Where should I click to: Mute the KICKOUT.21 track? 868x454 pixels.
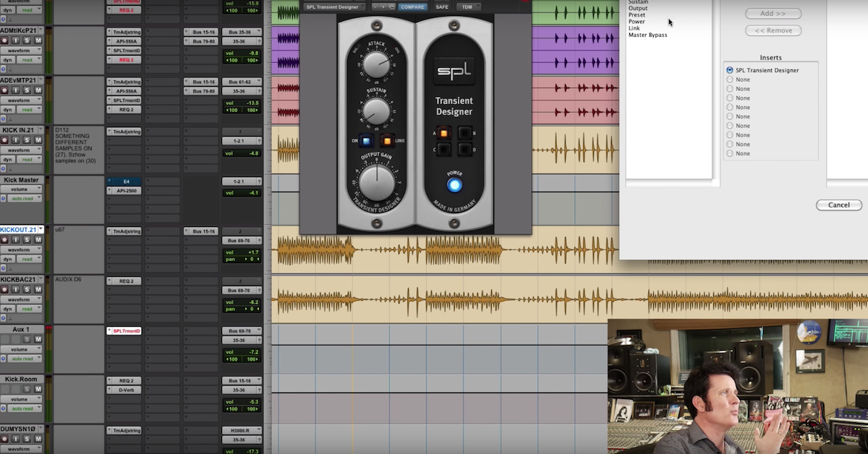(x=38, y=239)
